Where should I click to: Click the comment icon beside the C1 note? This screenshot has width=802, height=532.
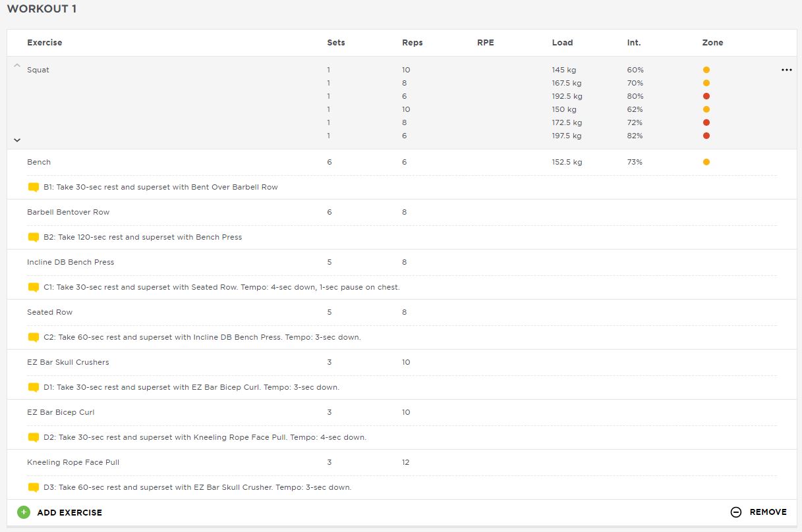click(34, 287)
